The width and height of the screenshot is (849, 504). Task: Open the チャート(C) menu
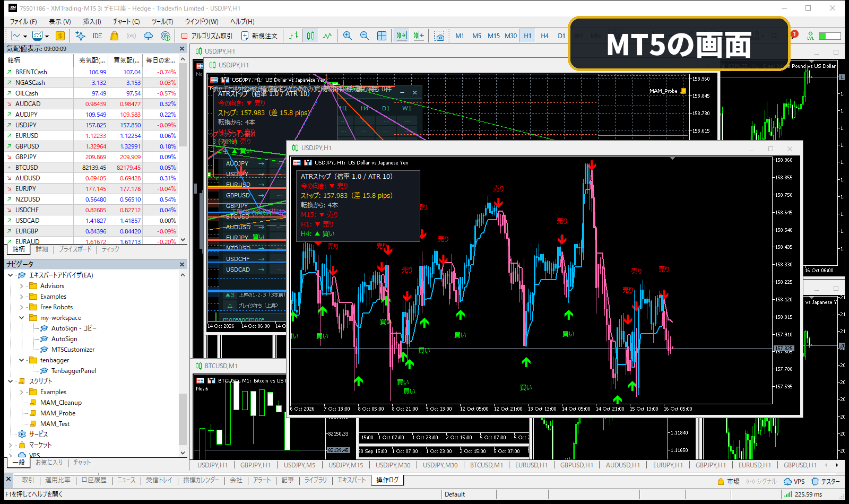(126, 22)
